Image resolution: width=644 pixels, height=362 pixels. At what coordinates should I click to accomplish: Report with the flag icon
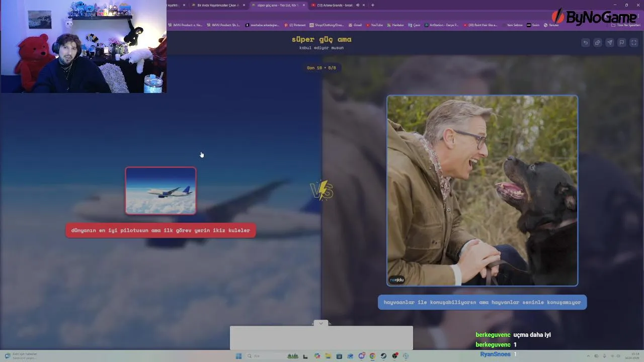[x=622, y=43]
